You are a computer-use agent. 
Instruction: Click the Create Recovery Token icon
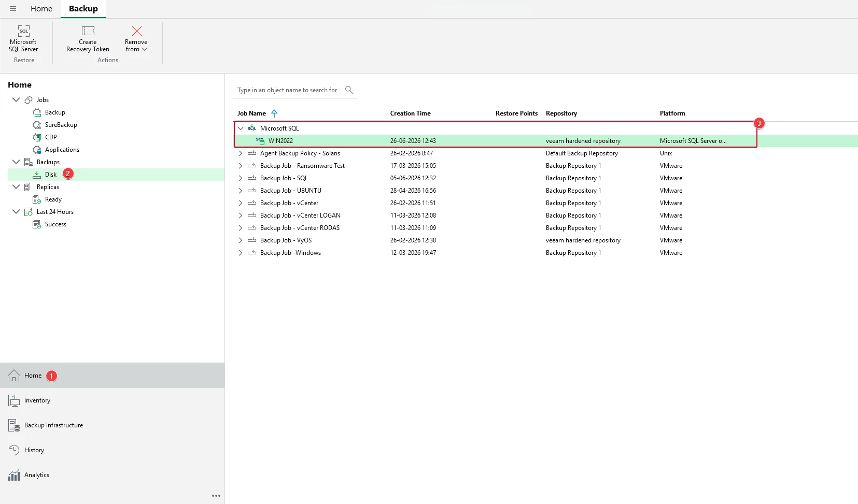click(x=88, y=31)
